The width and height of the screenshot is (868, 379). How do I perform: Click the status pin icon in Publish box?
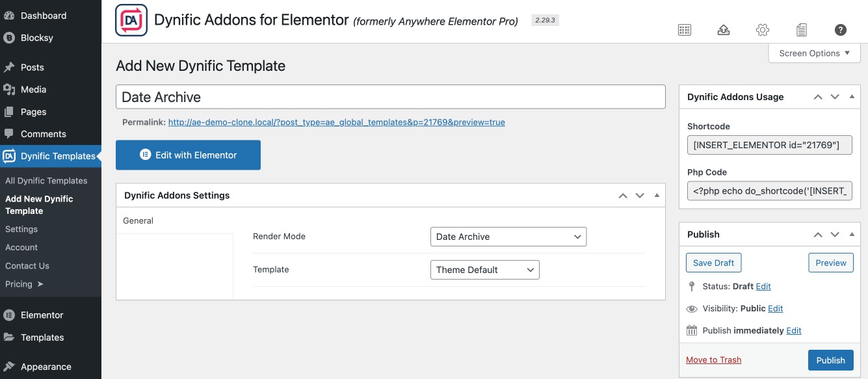(692, 286)
